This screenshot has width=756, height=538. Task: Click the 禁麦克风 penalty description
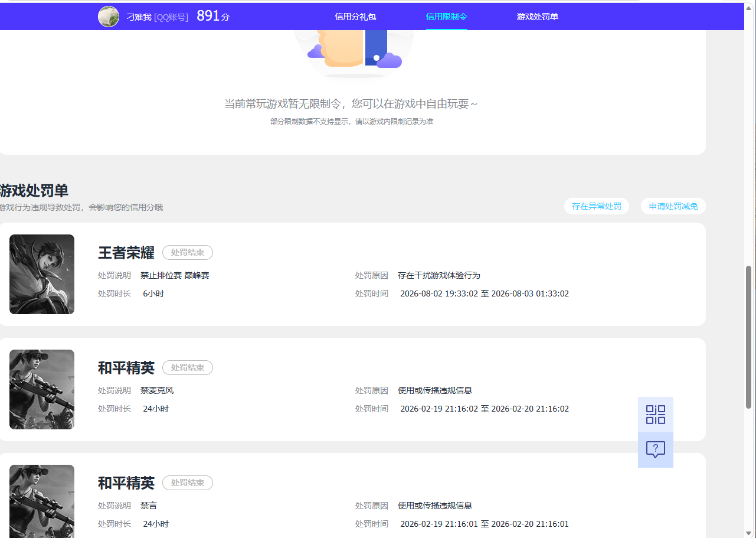pos(157,391)
